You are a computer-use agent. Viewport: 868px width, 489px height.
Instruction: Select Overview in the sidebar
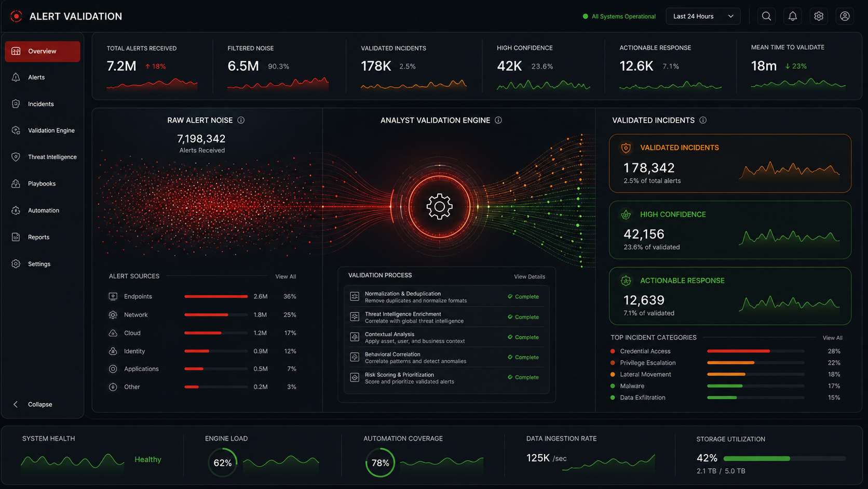(x=43, y=51)
